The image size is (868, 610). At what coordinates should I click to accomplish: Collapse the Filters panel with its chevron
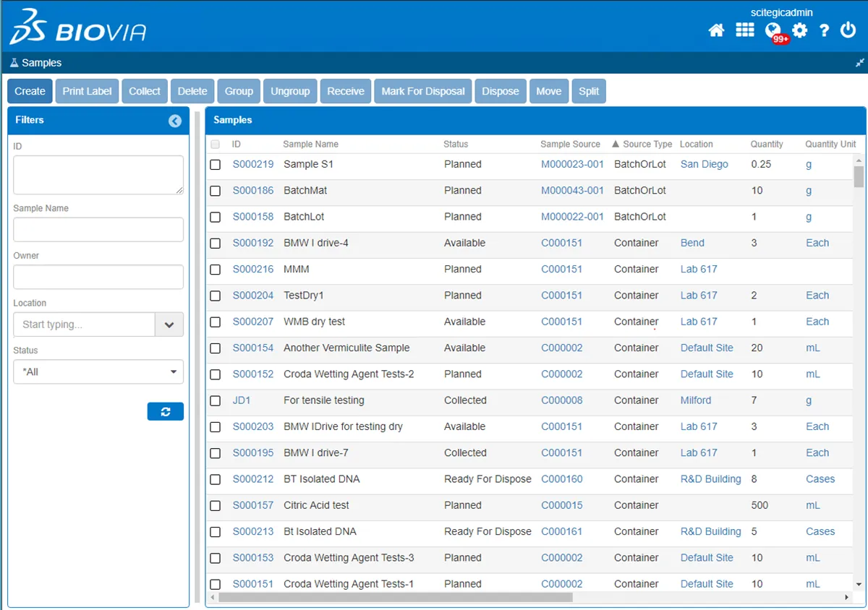coord(174,121)
